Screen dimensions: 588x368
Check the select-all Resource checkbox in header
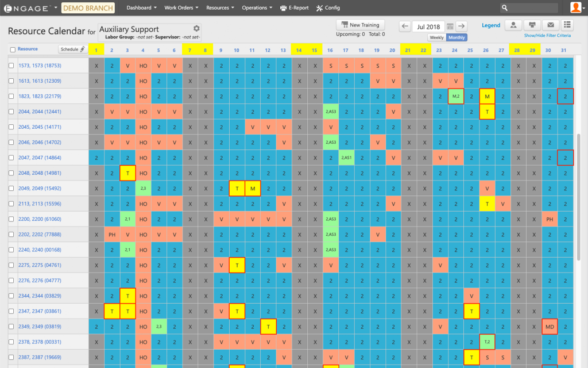(13, 50)
